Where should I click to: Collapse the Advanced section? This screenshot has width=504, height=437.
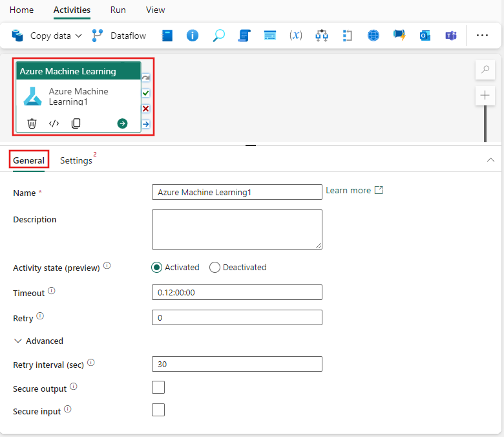pyautogui.click(x=39, y=341)
